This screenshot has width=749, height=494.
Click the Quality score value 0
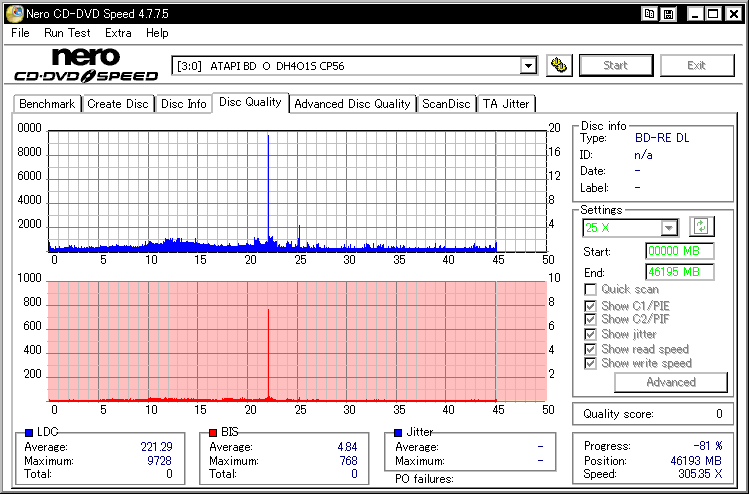click(719, 414)
